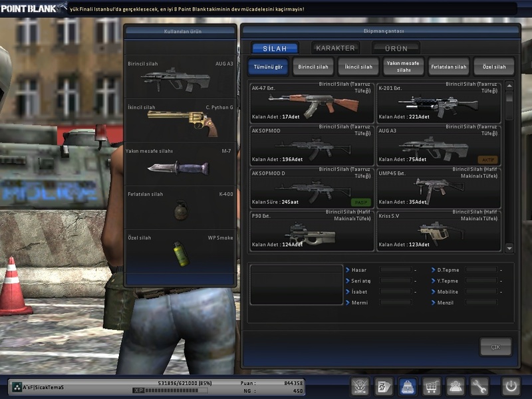
Task: Click the player name A'sF|SicakTemaS
Action: 43,387
